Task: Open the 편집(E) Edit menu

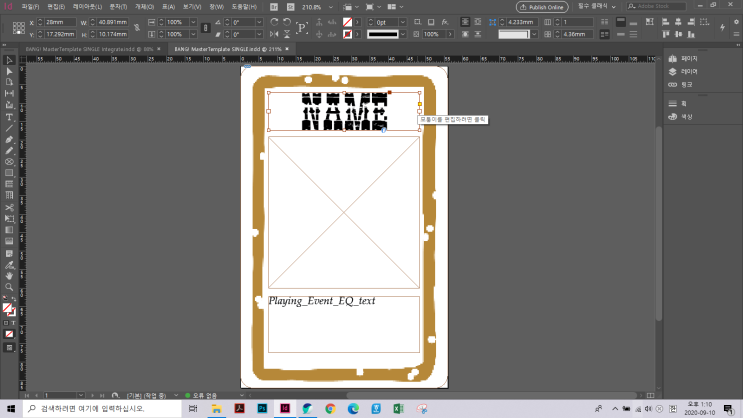Action: coord(56,7)
